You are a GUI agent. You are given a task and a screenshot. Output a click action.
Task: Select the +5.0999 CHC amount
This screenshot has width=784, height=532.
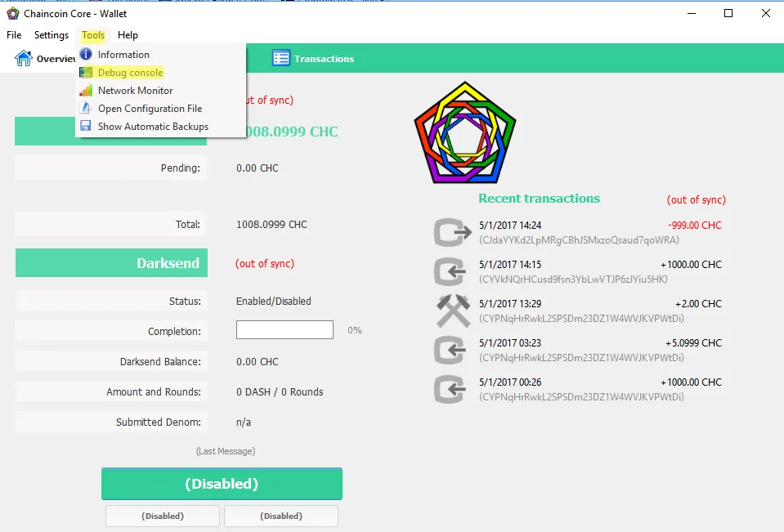click(x=693, y=343)
